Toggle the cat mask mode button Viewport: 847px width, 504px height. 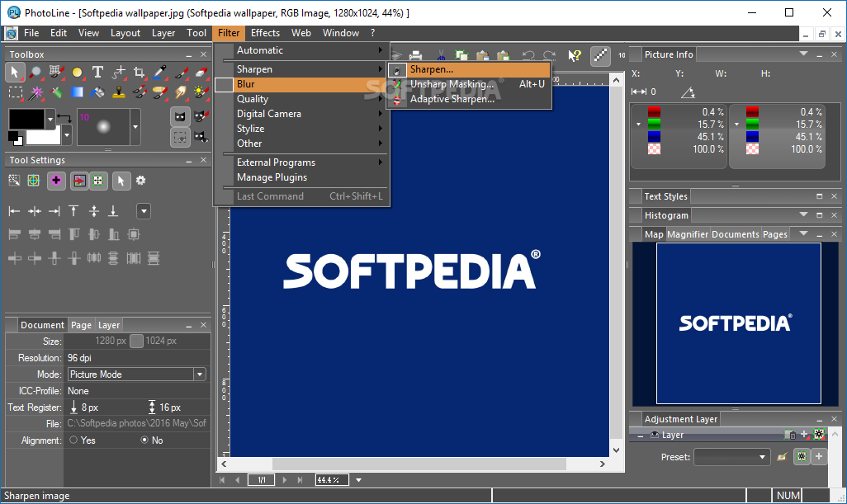[x=181, y=116]
